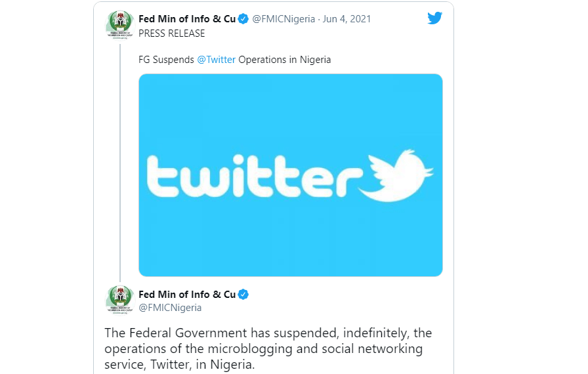Screen dimensions: 588x374
Task: Click the white bird inside the Twitter logo image
Action: click(x=395, y=175)
